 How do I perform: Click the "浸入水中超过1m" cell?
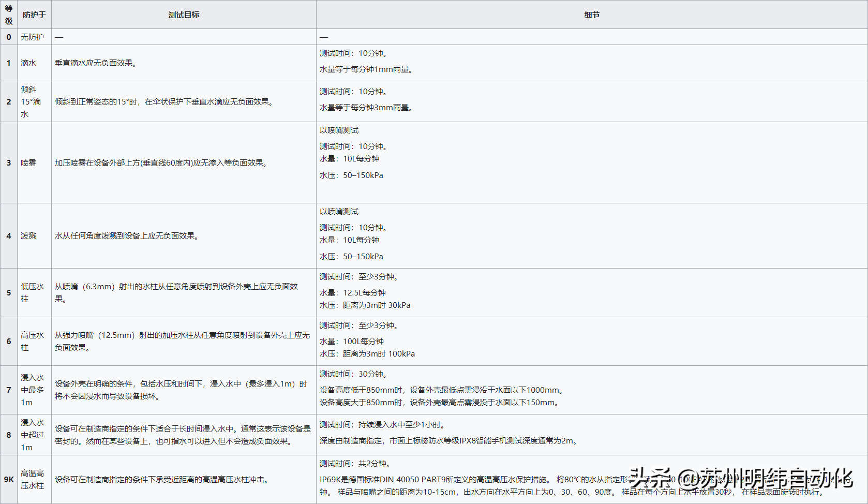32,435
